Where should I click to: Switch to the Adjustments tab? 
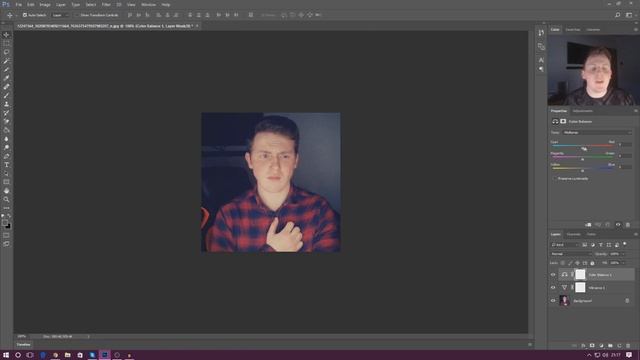point(582,111)
